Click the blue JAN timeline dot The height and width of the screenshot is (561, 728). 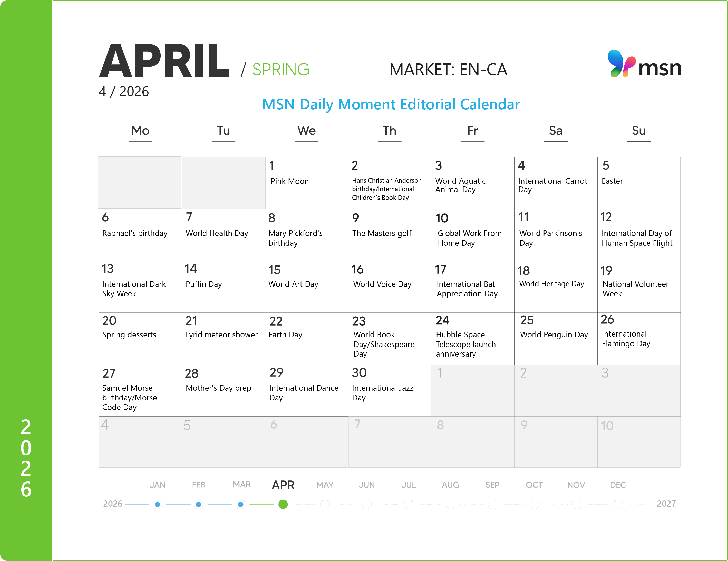(x=158, y=504)
